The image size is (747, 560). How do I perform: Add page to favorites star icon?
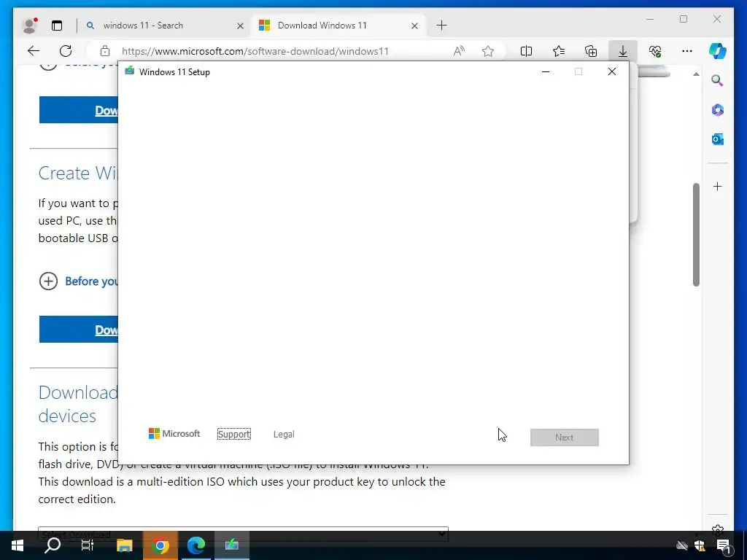(x=488, y=51)
